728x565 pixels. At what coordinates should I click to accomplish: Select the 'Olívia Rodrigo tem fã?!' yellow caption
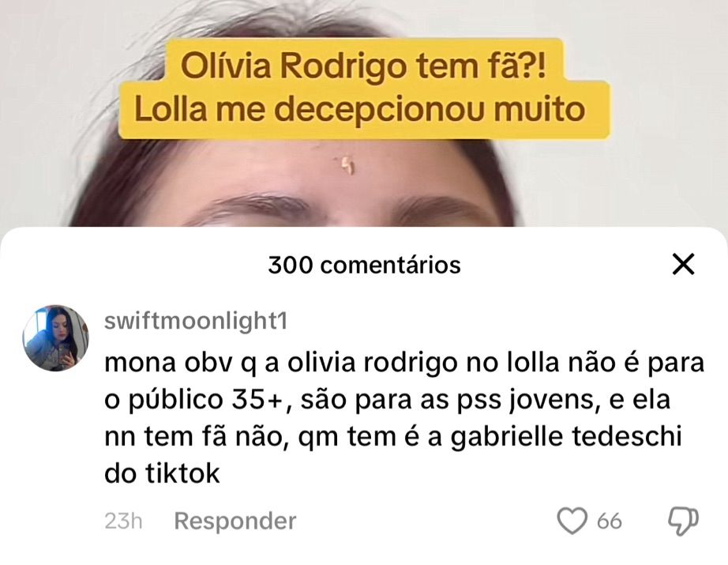pos(363,65)
